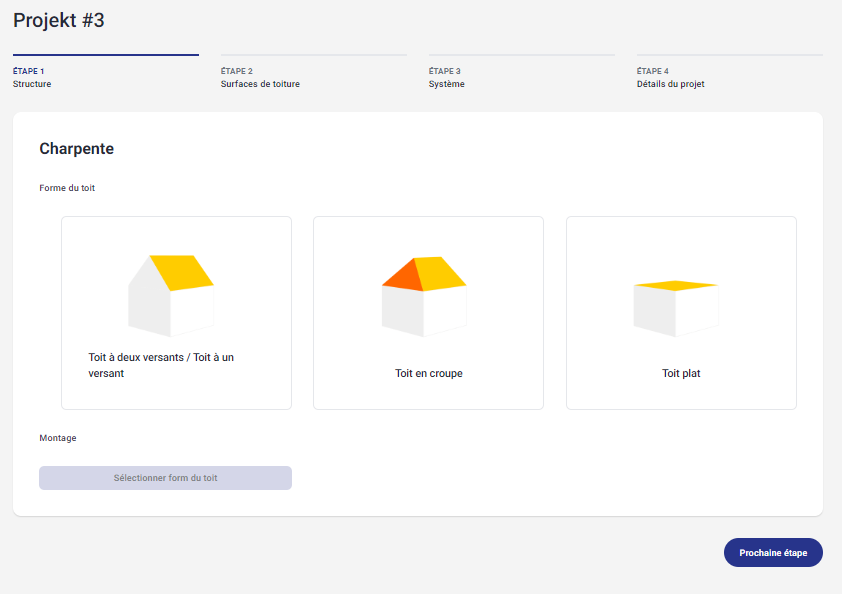Screen dimensions: 842x594
Task: Click the 'Prochaine étape' button
Action: 773,553
